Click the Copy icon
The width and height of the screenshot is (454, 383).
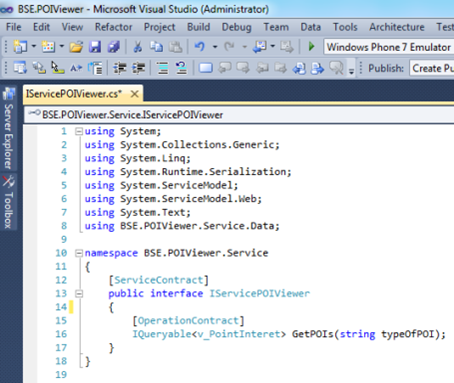tap(156, 47)
